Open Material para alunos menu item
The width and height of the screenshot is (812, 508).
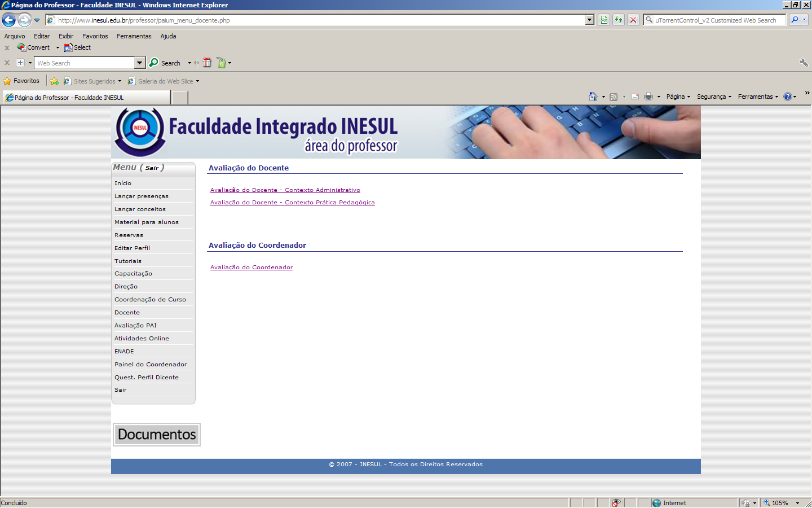click(x=147, y=222)
